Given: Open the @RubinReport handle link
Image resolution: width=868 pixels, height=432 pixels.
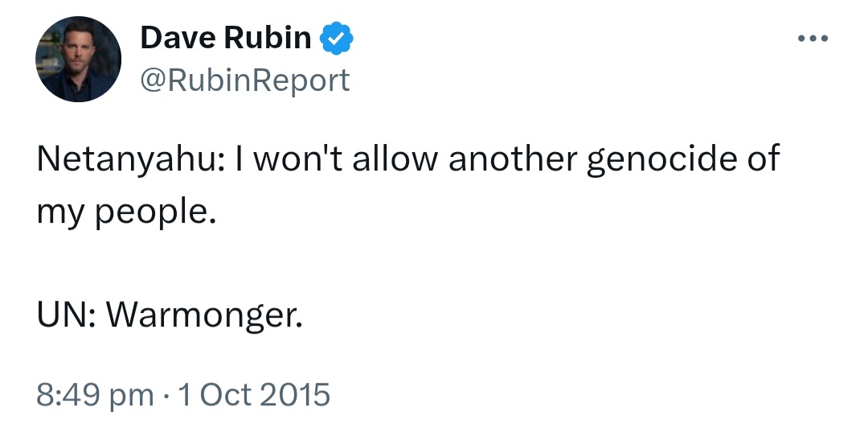Looking at the screenshot, I should click(x=245, y=80).
